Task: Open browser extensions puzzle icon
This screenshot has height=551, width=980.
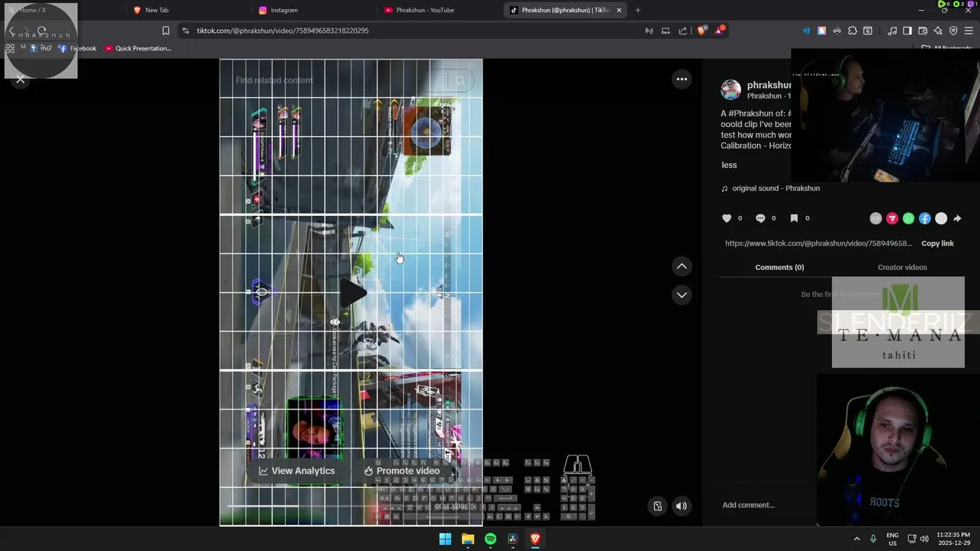Action: point(852,31)
